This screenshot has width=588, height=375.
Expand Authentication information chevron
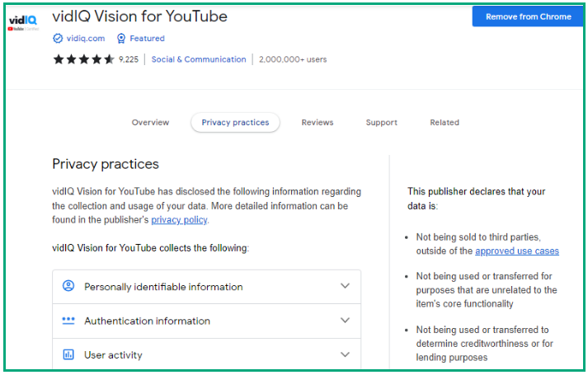pyautogui.click(x=345, y=321)
